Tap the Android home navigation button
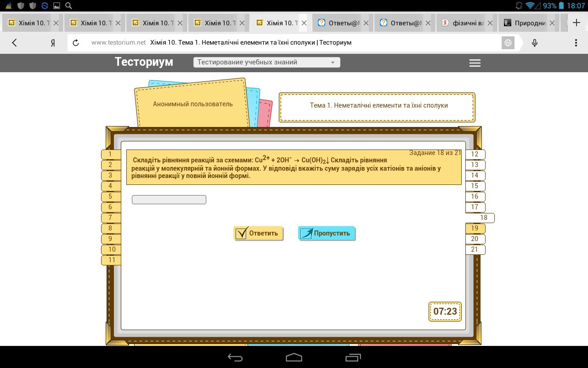Image resolution: width=588 pixels, height=368 pixels. (x=294, y=357)
